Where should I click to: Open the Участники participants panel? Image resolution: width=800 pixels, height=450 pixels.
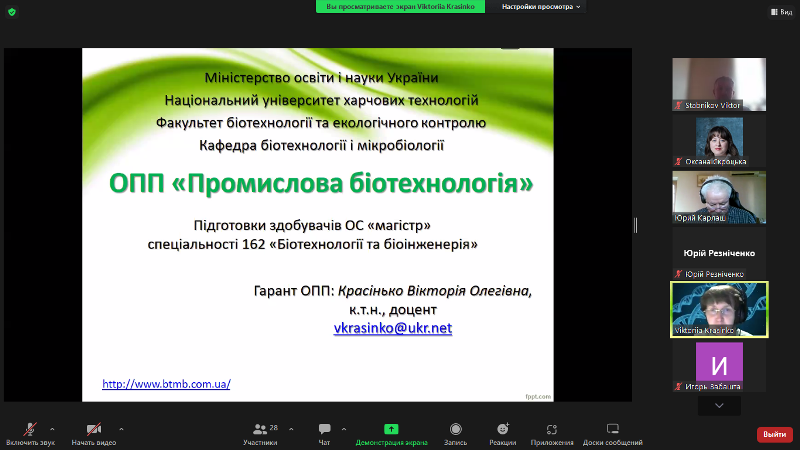261,434
